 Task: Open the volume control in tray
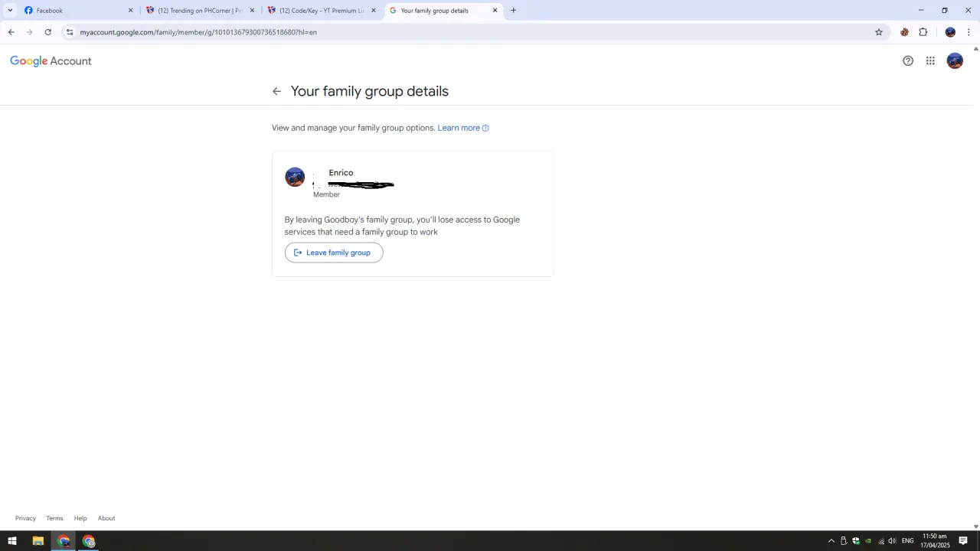tap(892, 541)
